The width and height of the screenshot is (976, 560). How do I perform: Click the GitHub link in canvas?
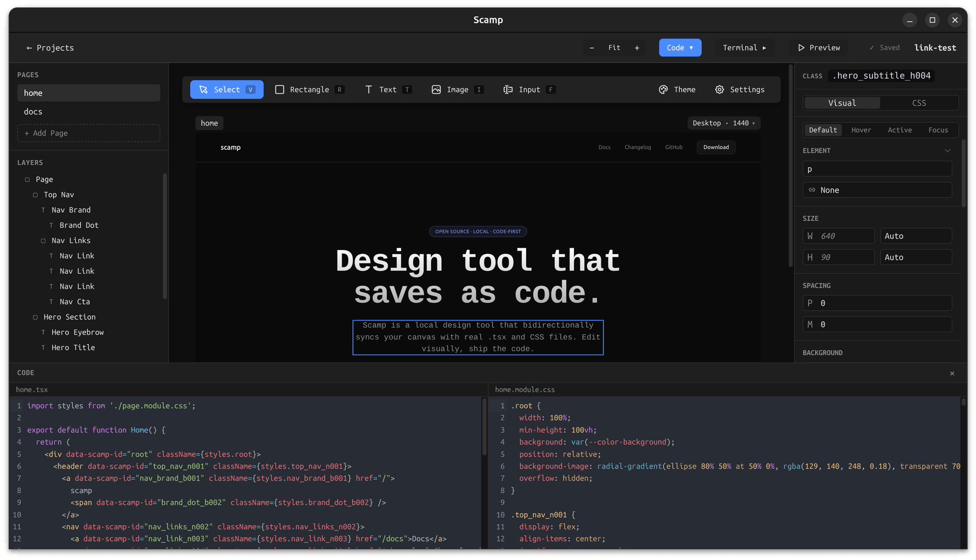[x=674, y=147]
